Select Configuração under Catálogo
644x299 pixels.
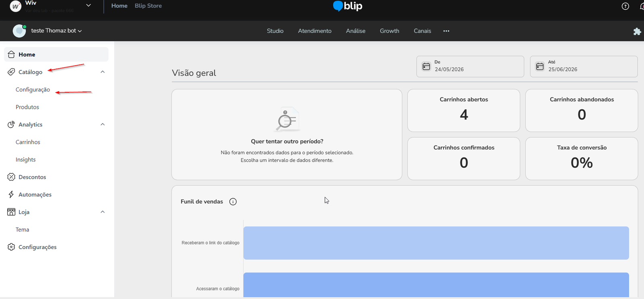click(33, 89)
